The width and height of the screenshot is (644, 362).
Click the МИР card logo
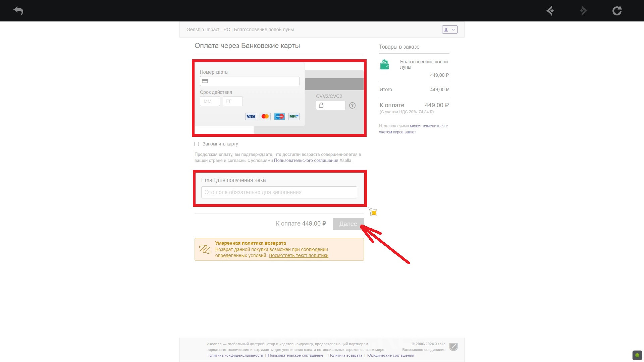click(x=294, y=116)
